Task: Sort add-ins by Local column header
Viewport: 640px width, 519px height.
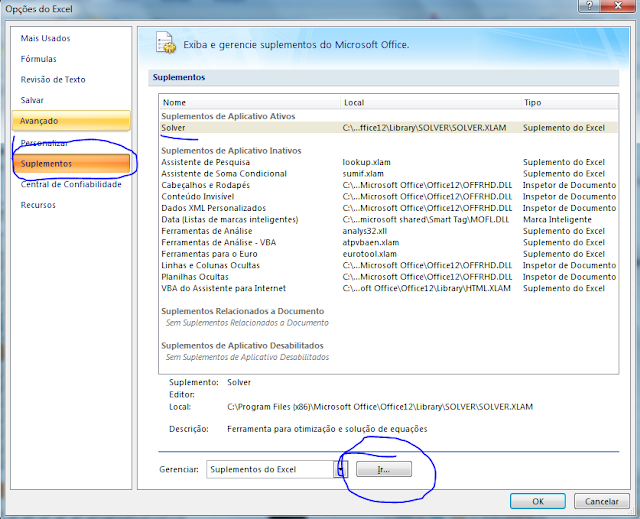Action: [431, 102]
